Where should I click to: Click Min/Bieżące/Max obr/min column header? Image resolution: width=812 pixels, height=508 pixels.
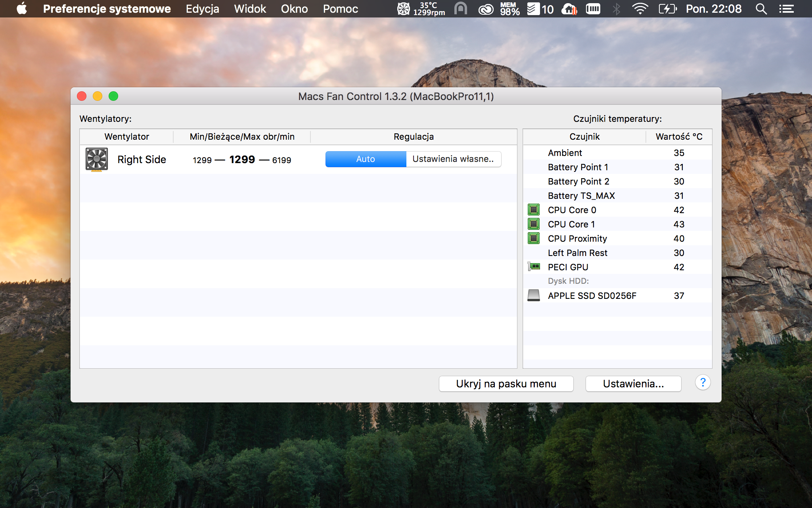coord(242,137)
